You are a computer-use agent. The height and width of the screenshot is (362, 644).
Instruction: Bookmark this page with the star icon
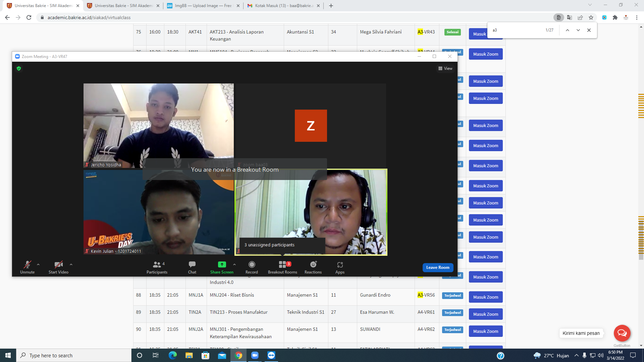(591, 17)
